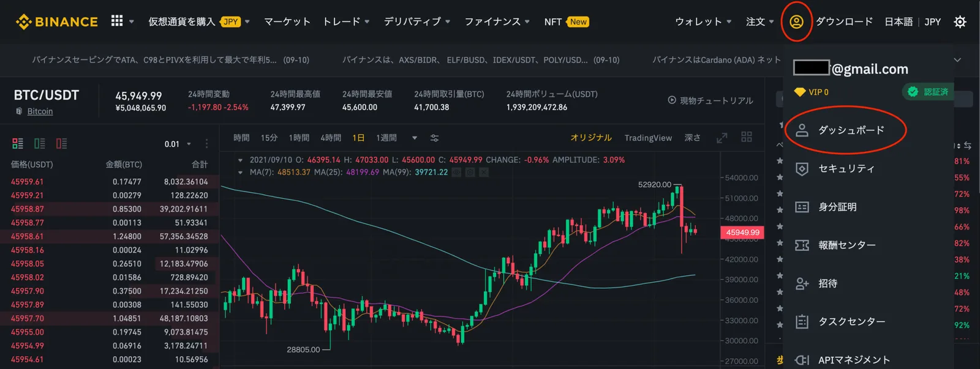Click the Bitcoin coin icon under BTC/USDT
This screenshot has width=980, height=369.
click(x=19, y=111)
